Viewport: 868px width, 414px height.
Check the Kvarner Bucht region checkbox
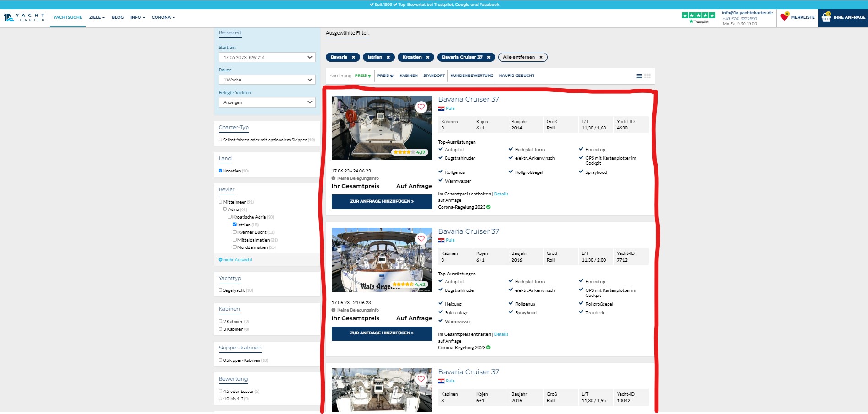pyautogui.click(x=235, y=232)
